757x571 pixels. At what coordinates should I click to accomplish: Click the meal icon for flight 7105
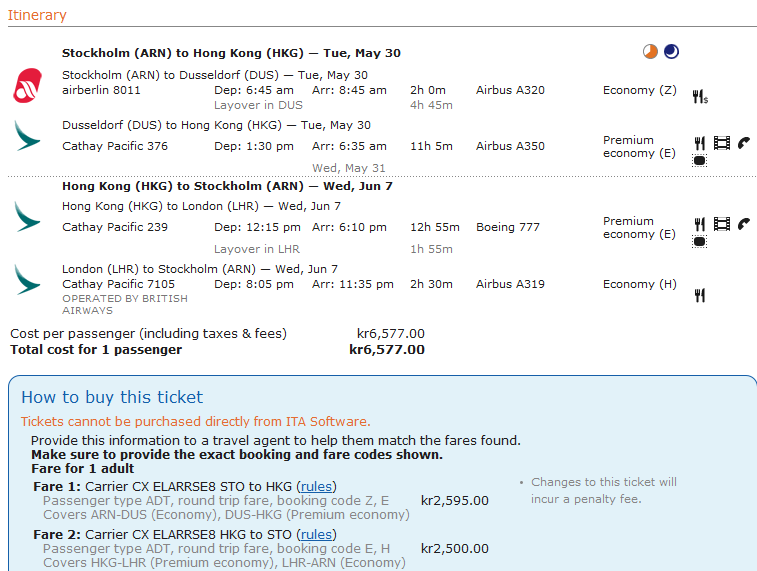coord(700,295)
